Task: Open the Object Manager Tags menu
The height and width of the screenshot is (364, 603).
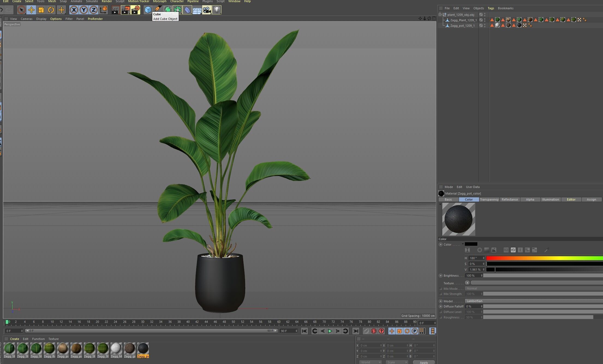Action: point(491,8)
